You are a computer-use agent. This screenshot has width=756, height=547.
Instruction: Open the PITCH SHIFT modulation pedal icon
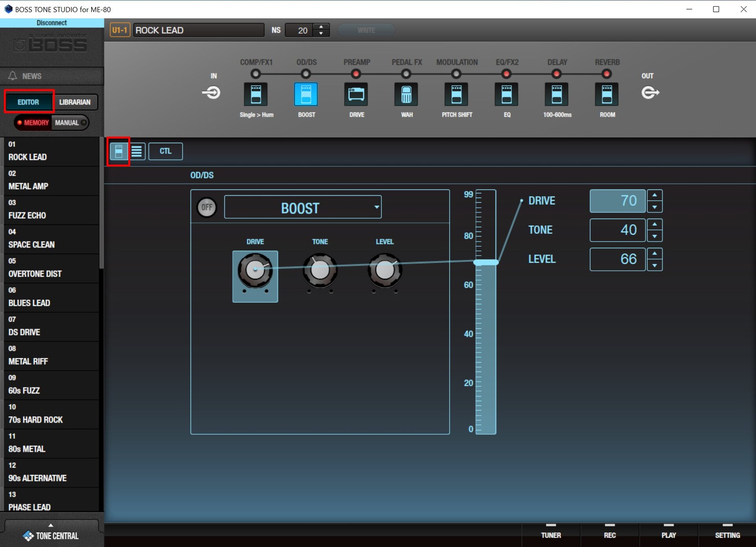coord(456,94)
